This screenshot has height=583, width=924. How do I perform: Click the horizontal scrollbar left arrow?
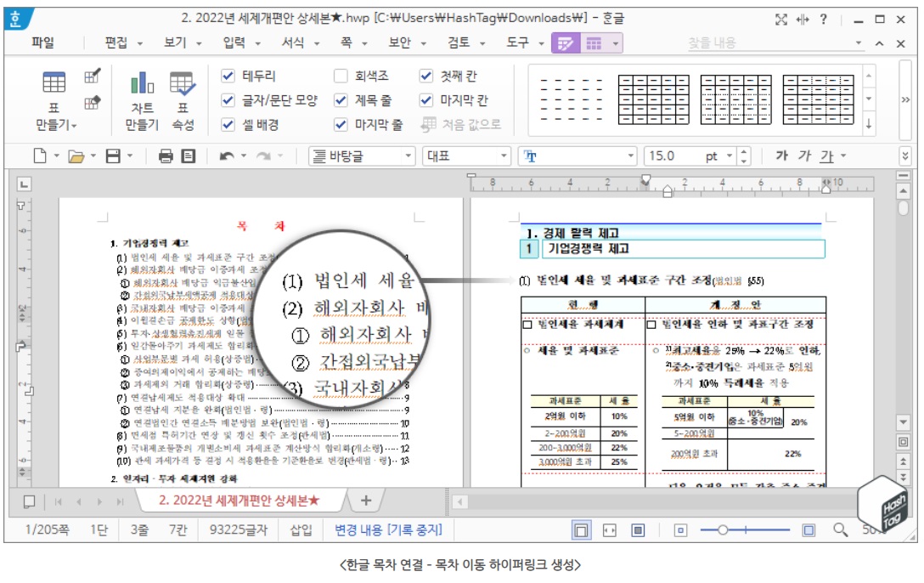coord(460,502)
